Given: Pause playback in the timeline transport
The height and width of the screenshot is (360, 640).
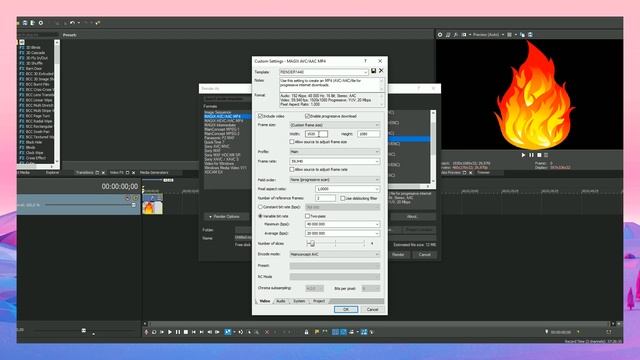Looking at the screenshot, I should click(178, 332).
